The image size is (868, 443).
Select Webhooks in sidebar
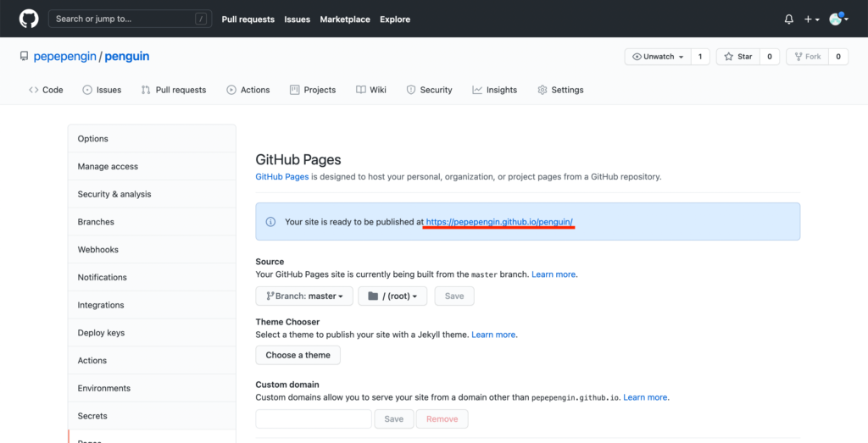[x=152, y=249]
